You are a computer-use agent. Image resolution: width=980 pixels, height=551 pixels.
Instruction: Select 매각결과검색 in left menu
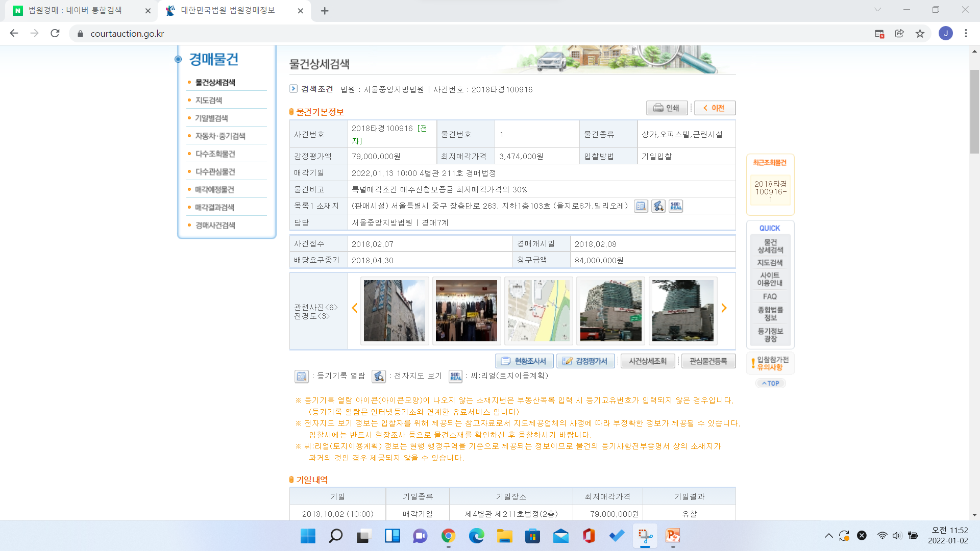tap(214, 208)
